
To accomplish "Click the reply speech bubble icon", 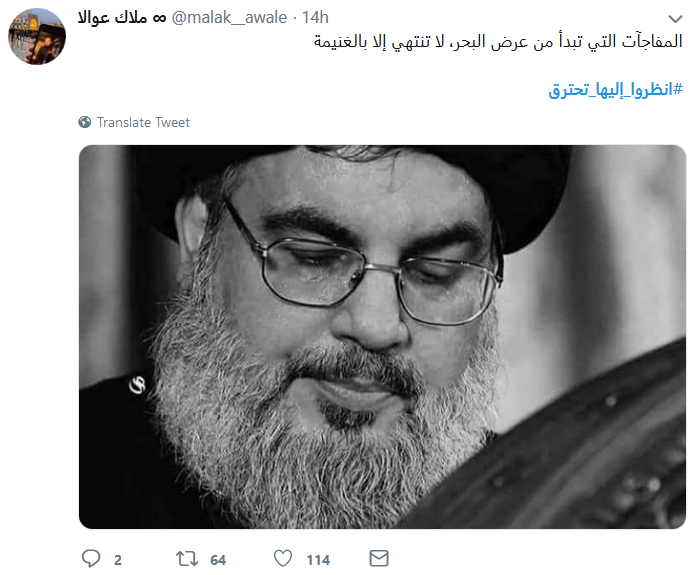I will [91, 558].
